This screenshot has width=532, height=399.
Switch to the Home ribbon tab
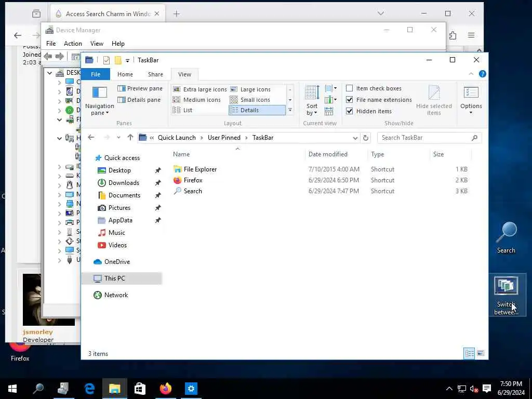(125, 74)
